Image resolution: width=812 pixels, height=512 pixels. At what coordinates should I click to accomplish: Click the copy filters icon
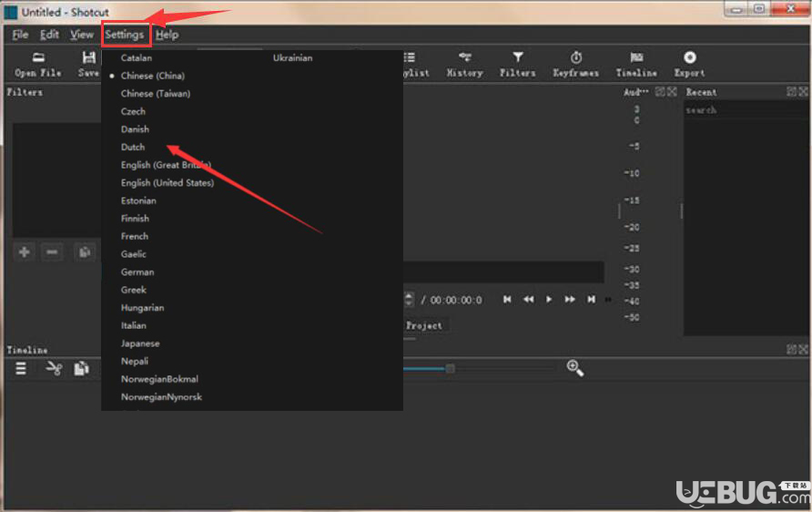tap(85, 252)
